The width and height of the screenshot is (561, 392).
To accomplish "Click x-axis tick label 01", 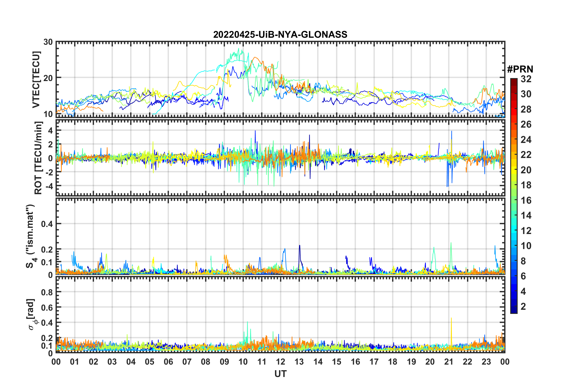I will tap(75, 362).
